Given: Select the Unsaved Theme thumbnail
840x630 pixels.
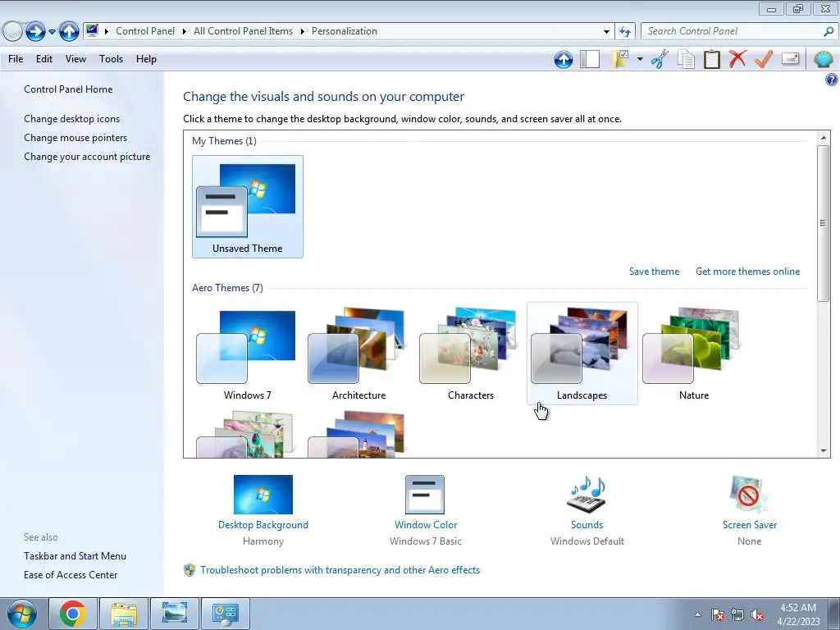Looking at the screenshot, I should [x=248, y=207].
